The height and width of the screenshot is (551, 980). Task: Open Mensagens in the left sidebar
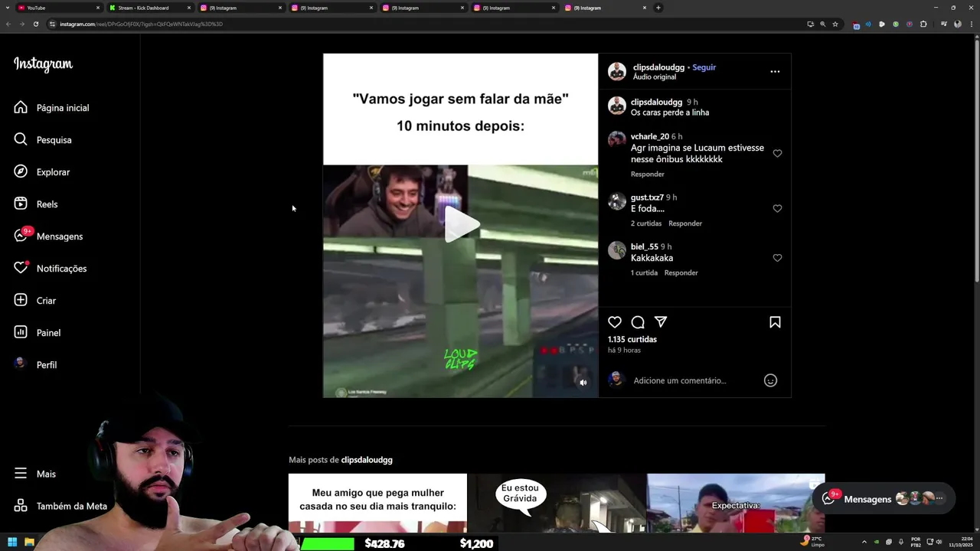point(49,236)
